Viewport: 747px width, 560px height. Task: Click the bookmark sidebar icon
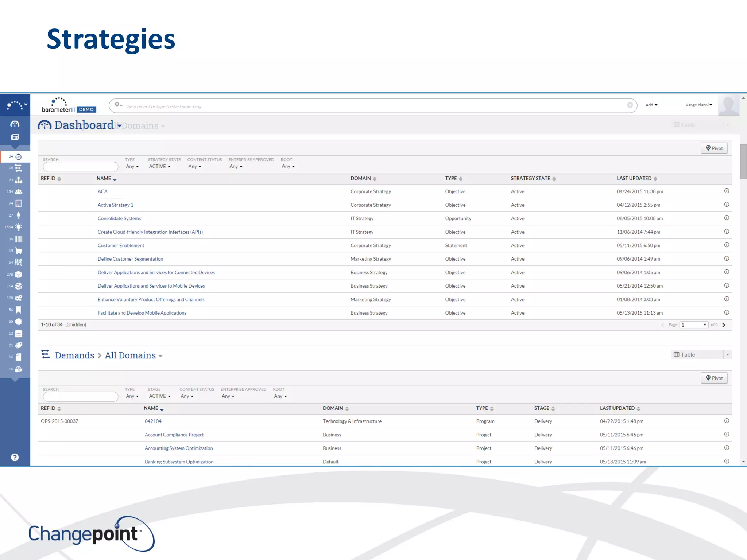(18, 310)
